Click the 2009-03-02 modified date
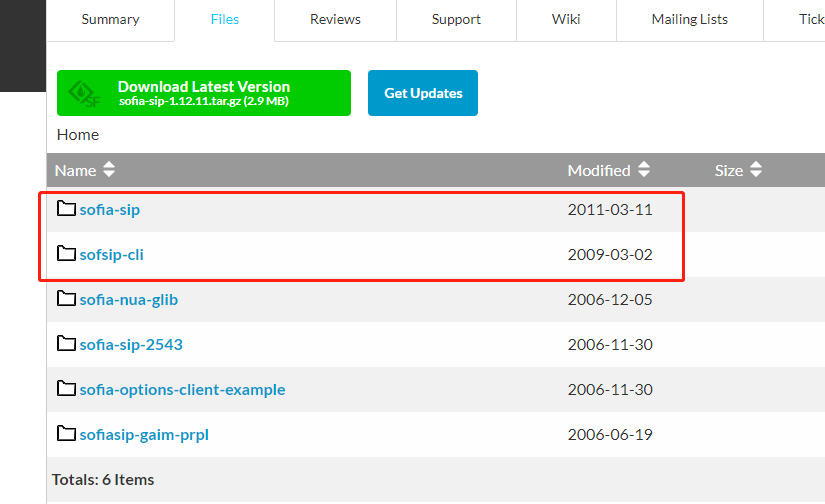Screen dimensions: 825x504 coord(610,255)
